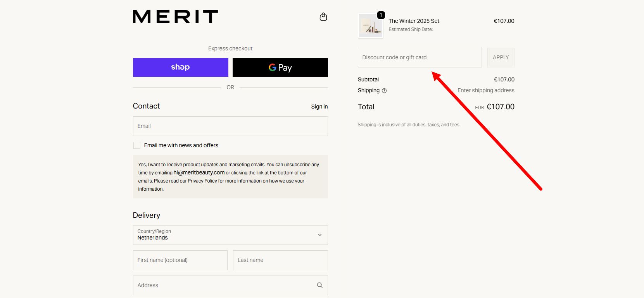Click the Winter 2025 Set product thumbnail
This screenshot has height=298, width=644.
(x=371, y=26)
